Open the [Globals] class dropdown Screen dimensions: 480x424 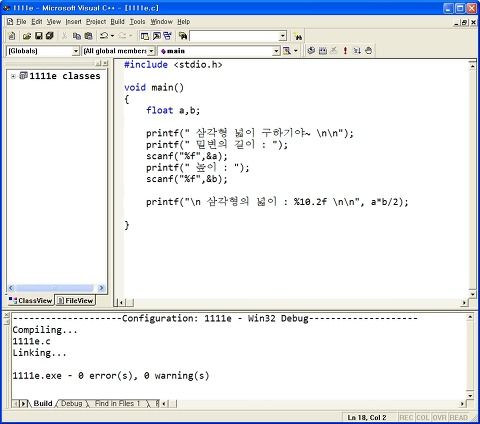pos(76,51)
